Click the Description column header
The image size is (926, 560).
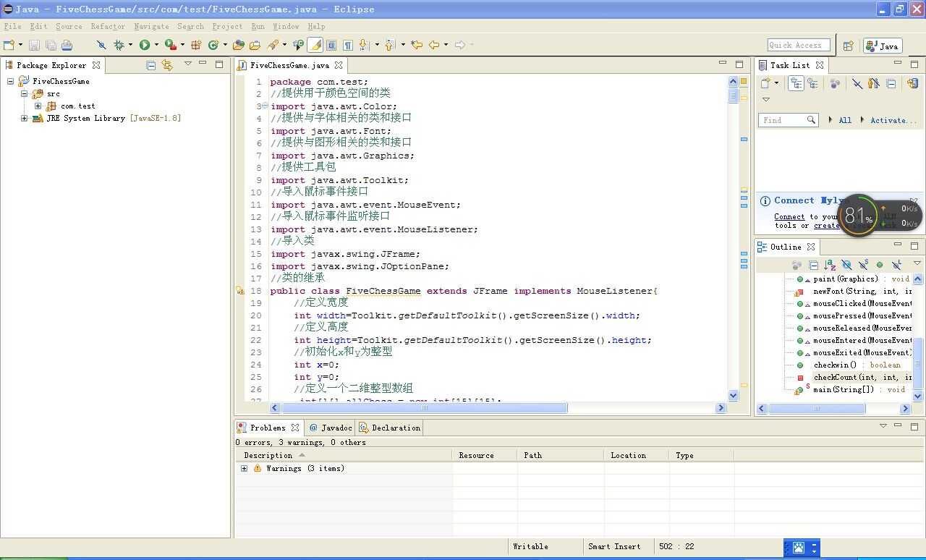[x=344, y=455]
